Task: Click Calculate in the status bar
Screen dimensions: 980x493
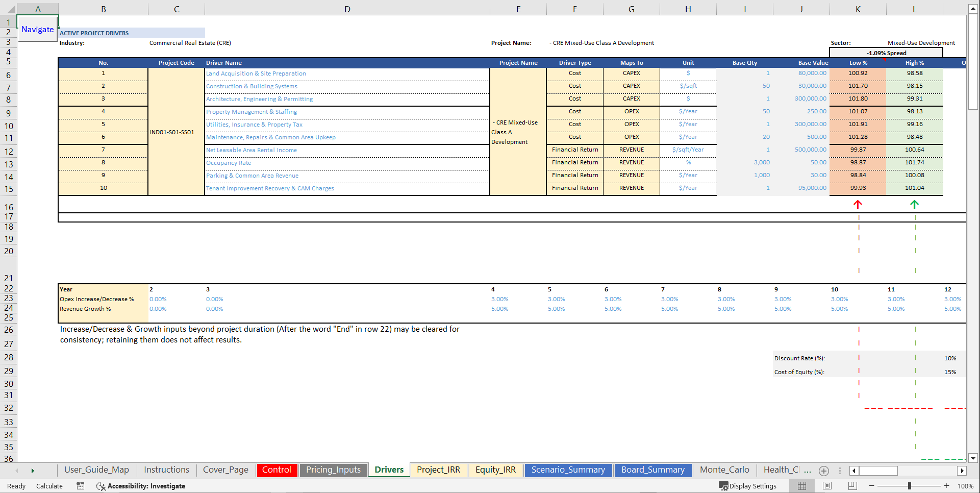Action: pyautogui.click(x=49, y=486)
